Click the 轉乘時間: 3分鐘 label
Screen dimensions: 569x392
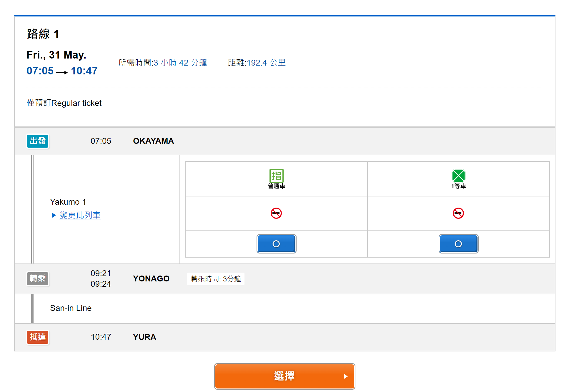[x=216, y=279]
